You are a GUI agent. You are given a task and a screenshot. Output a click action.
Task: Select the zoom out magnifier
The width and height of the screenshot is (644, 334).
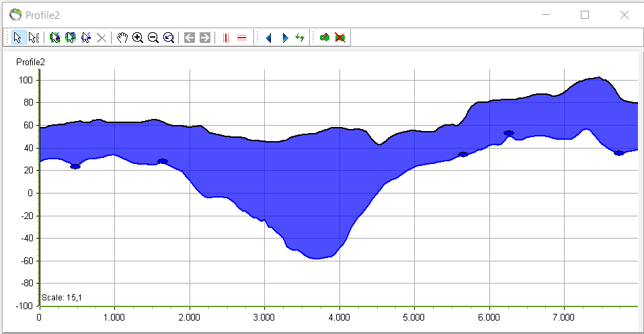153,38
